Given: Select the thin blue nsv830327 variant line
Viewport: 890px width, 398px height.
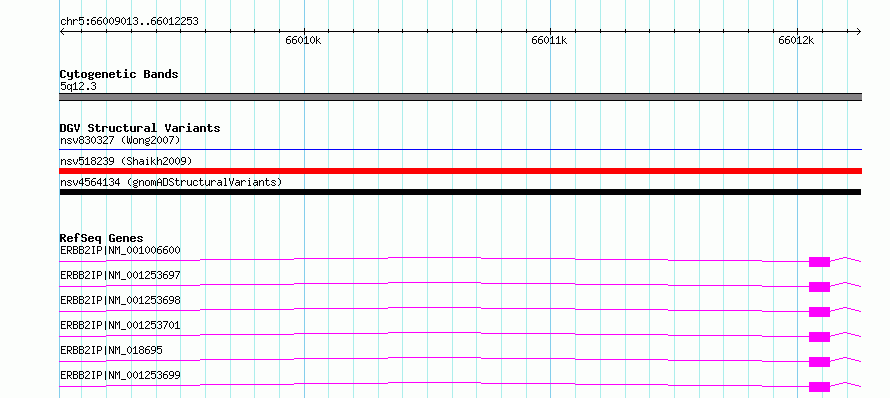Looking at the screenshot, I should pos(461,150).
